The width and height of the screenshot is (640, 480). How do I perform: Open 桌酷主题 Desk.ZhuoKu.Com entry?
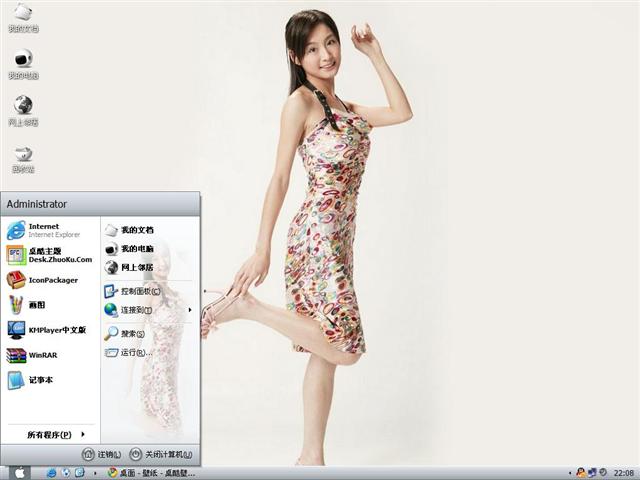coord(49,255)
